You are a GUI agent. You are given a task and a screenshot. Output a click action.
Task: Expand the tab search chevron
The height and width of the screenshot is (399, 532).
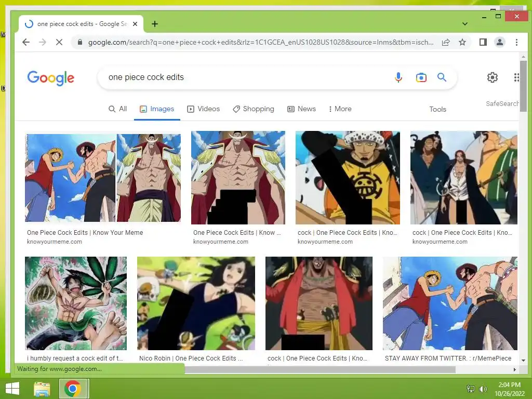pyautogui.click(x=465, y=24)
